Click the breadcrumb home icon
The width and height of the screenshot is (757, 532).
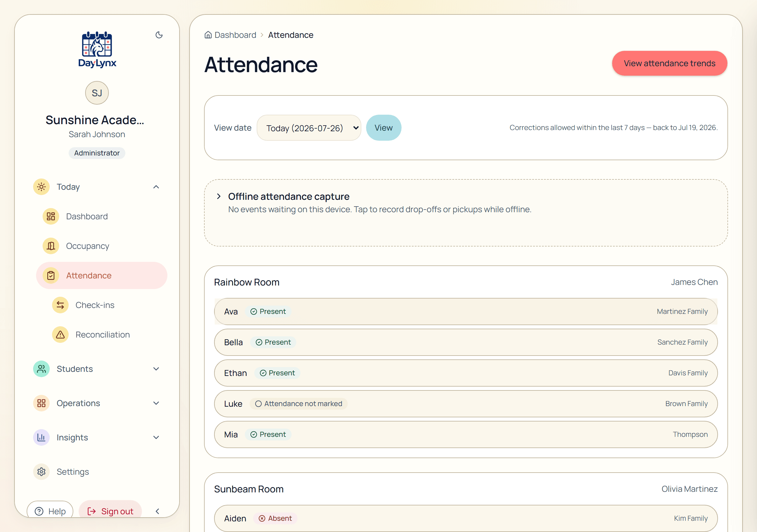[208, 35]
